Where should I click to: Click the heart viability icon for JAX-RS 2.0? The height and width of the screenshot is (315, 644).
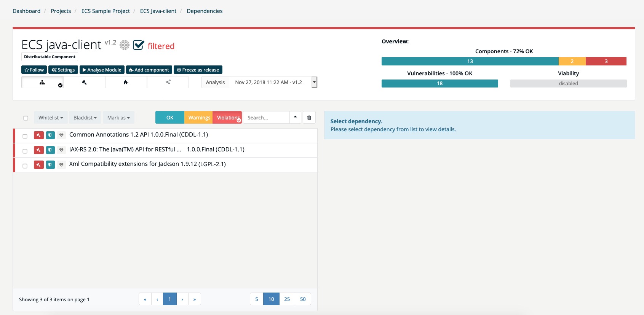[x=61, y=150]
